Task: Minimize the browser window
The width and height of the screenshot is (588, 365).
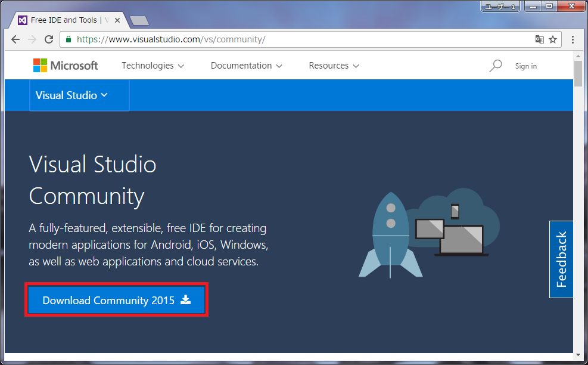Action: pos(533,7)
